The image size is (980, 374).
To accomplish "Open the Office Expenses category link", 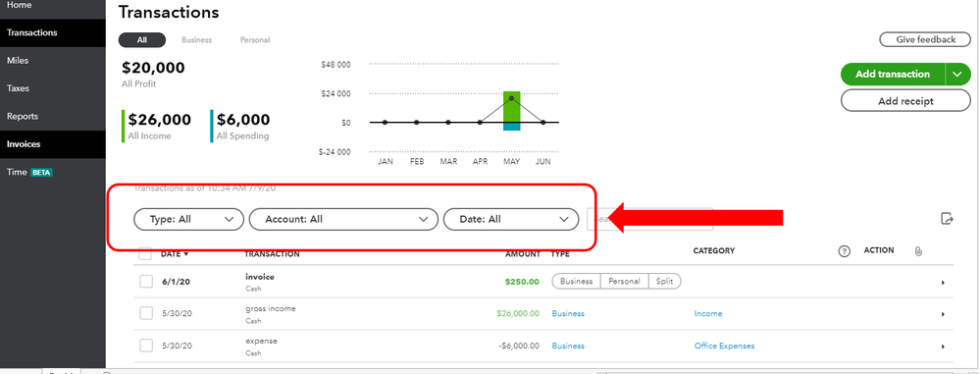I will (724, 346).
